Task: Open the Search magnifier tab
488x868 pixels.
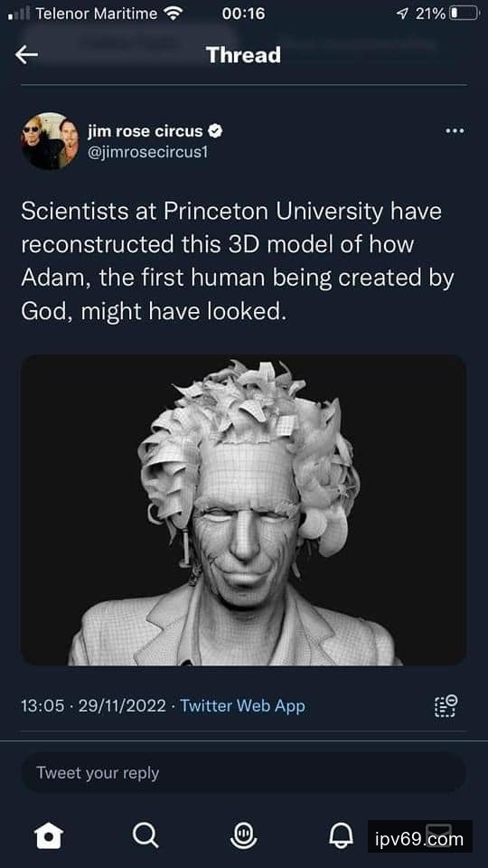Action: tap(145, 835)
